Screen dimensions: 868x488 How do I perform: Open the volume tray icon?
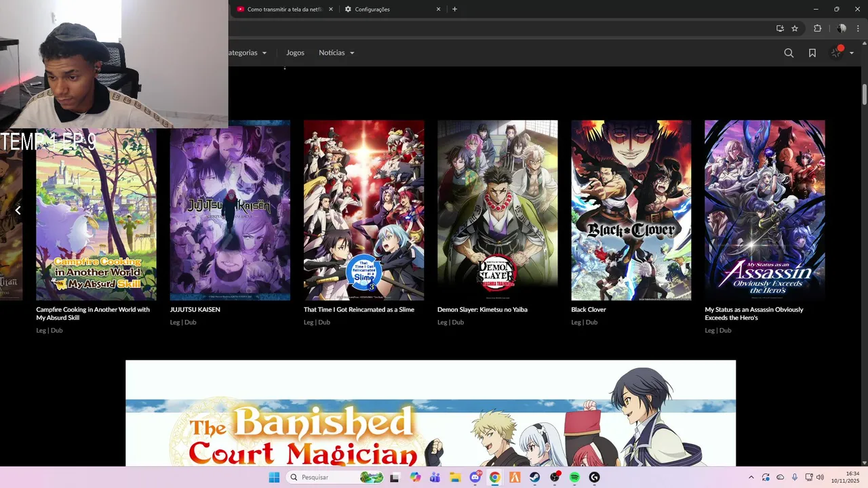click(820, 477)
